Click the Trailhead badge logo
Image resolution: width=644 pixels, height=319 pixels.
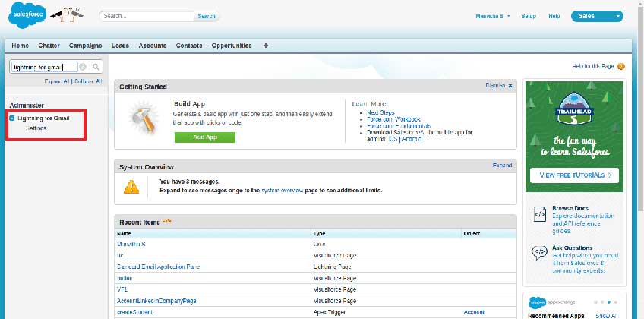click(x=574, y=108)
